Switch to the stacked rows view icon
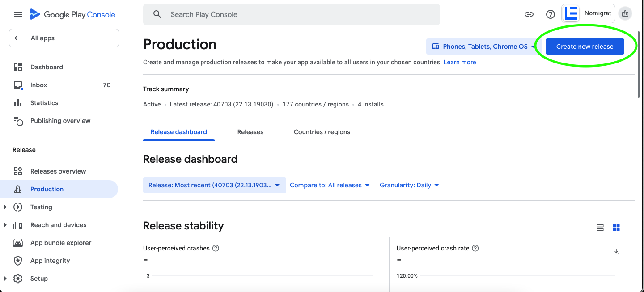The image size is (644, 292). 600,228
